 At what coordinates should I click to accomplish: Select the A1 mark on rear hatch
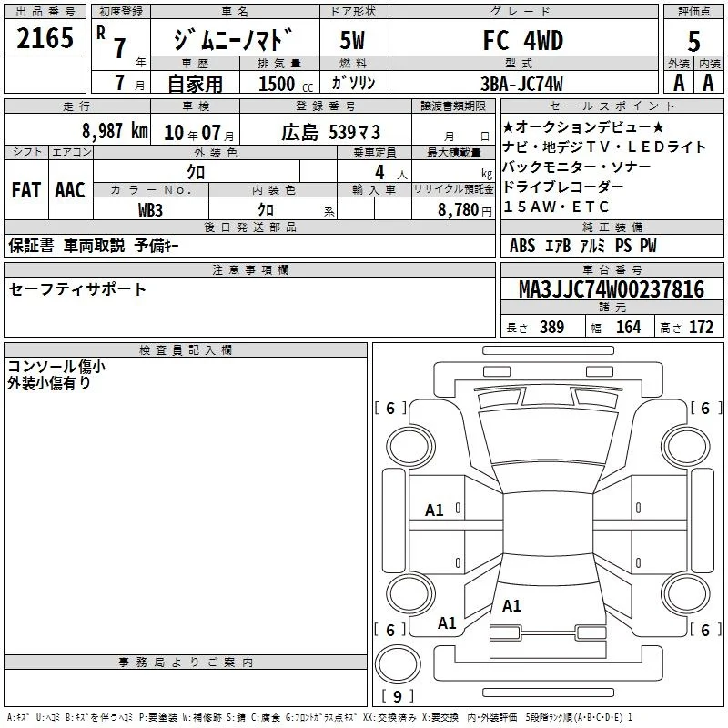[511, 606]
